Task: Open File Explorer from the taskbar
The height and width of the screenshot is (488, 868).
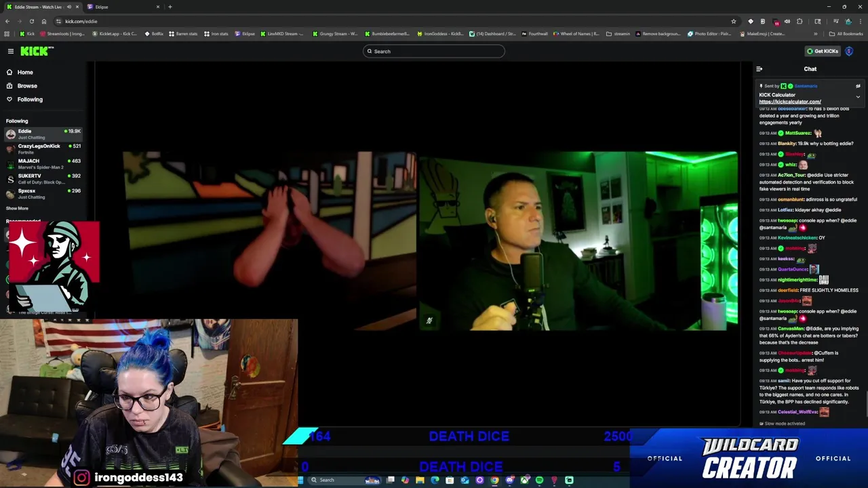Action: [420, 480]
